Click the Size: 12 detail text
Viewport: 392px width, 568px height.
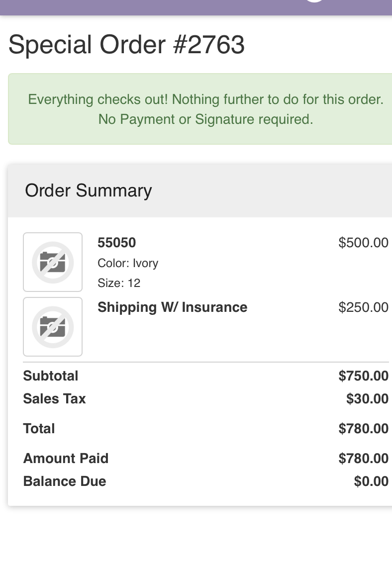119,283
